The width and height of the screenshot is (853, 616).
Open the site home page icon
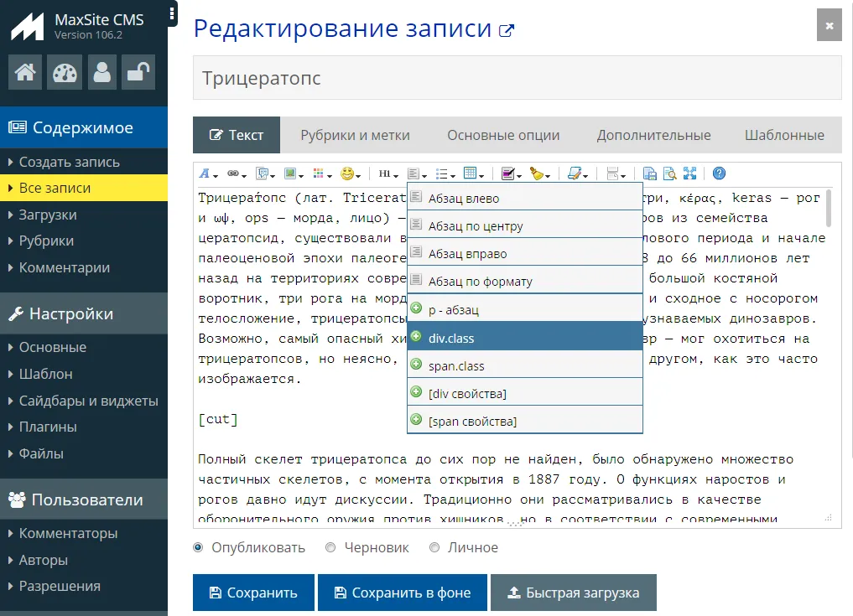click(25, 73)
